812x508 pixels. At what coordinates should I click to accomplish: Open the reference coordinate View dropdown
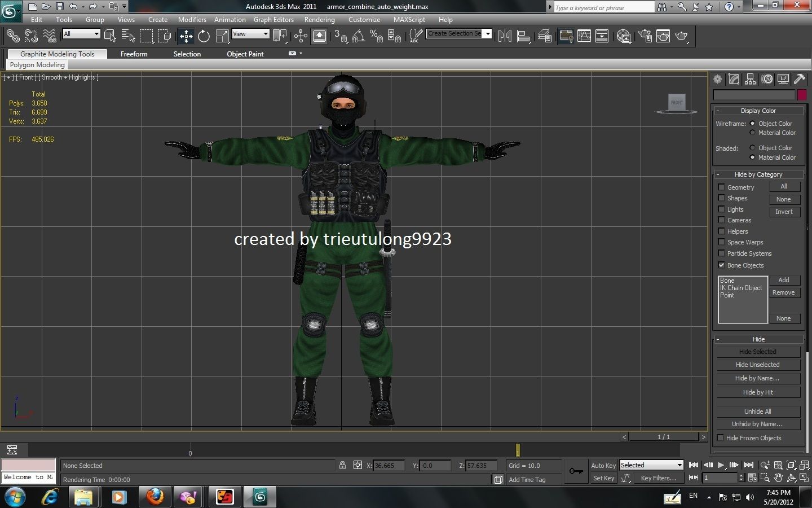pos(250,34)
